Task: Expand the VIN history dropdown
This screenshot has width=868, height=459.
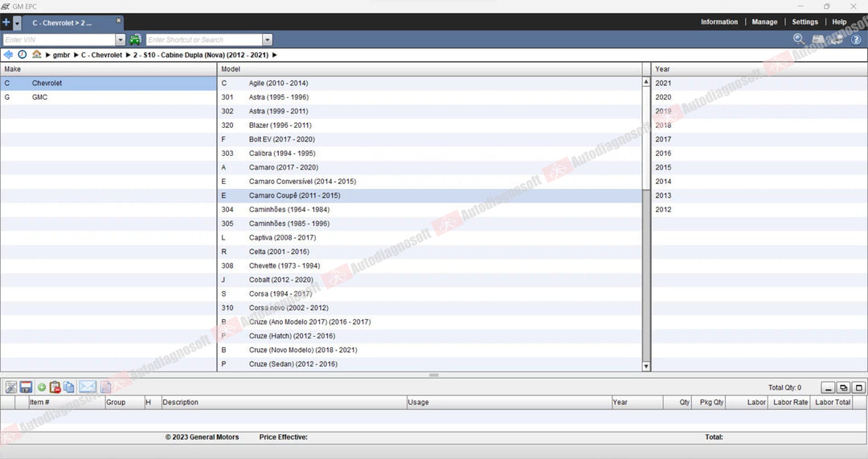Action: pos(120,40)
